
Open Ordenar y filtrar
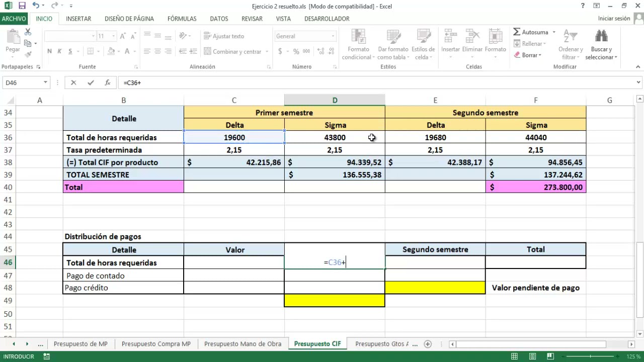tap(571, 44)
